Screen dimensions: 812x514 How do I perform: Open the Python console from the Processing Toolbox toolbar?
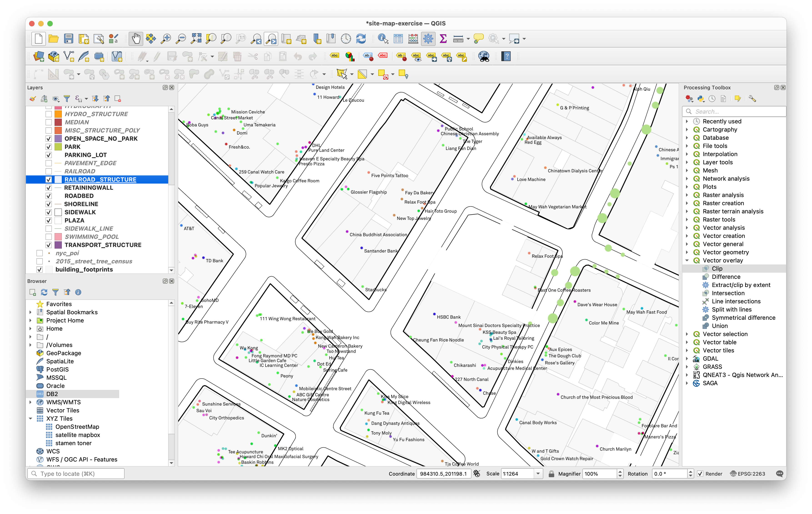pyautogui.click(x=701, y=99)
